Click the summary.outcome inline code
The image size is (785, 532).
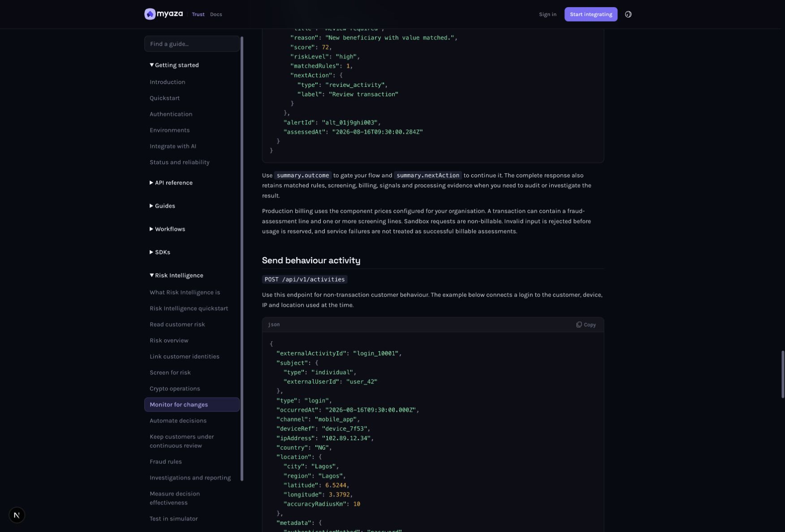point(303,176)
